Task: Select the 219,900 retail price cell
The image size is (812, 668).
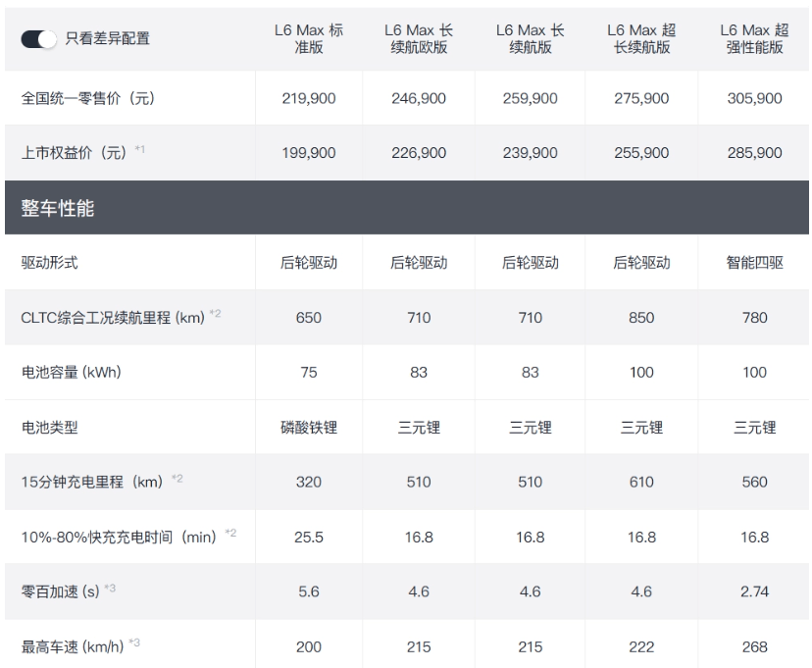Action: (x=309, y=98)
